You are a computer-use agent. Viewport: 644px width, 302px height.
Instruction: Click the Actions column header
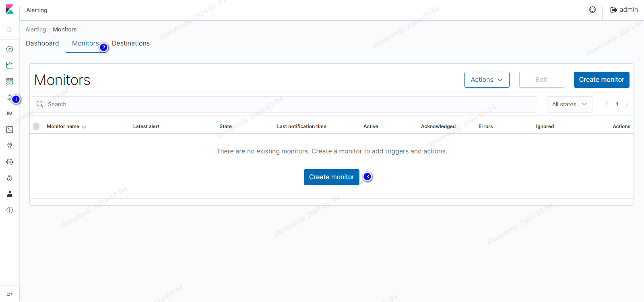pyautogui.click(x=621, y=126)
